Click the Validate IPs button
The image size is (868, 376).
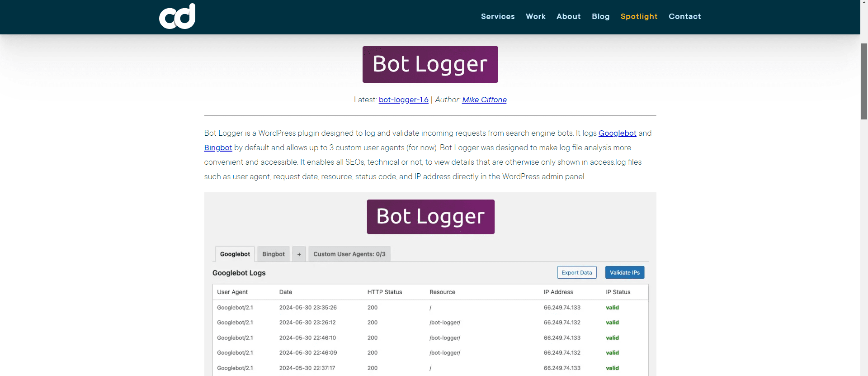point(624,272)
